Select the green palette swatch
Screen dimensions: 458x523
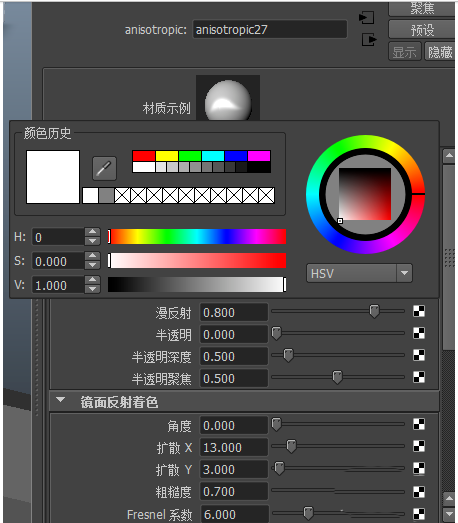pyautogui.click(x=190, y=156)
